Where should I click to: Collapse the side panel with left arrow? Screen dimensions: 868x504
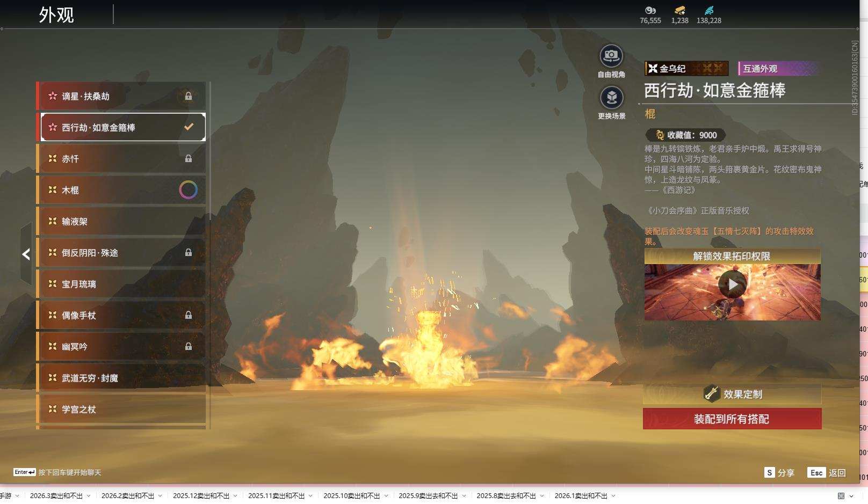pyautogui.click(x=26, y=254)
